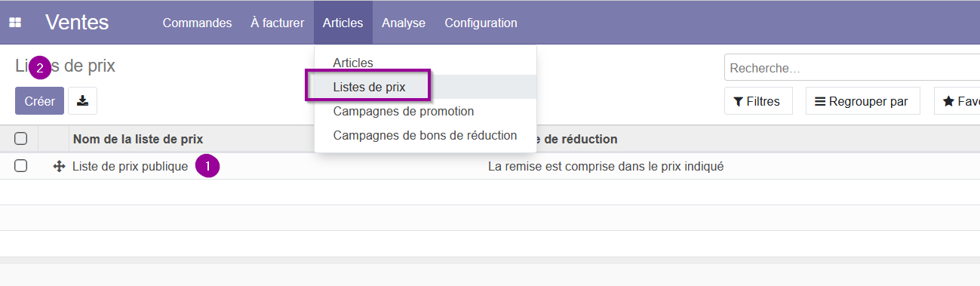Expand the Regrouper par dropdown
The height and width of the screenshot is (286, 980).
[862, 101]
